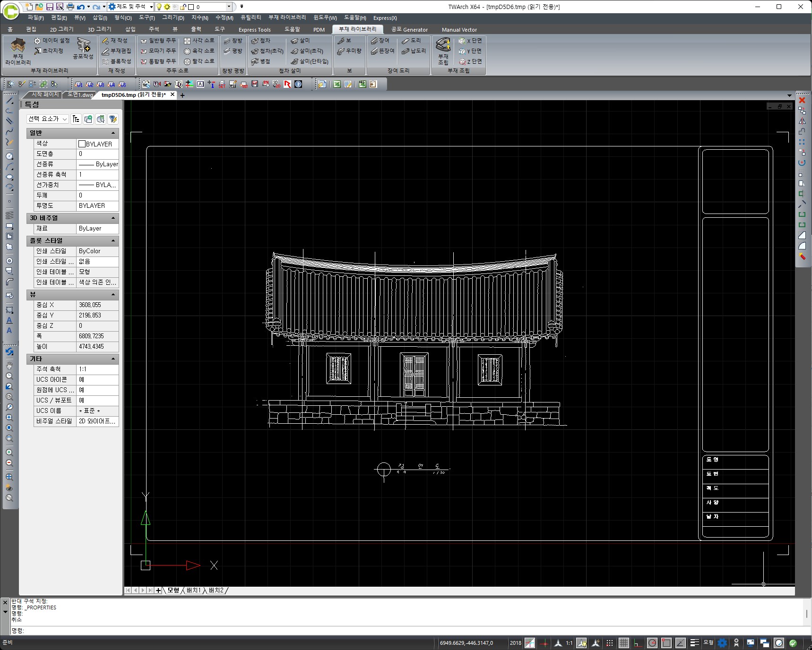Toggle grid display in the status bar

(624, 643)
